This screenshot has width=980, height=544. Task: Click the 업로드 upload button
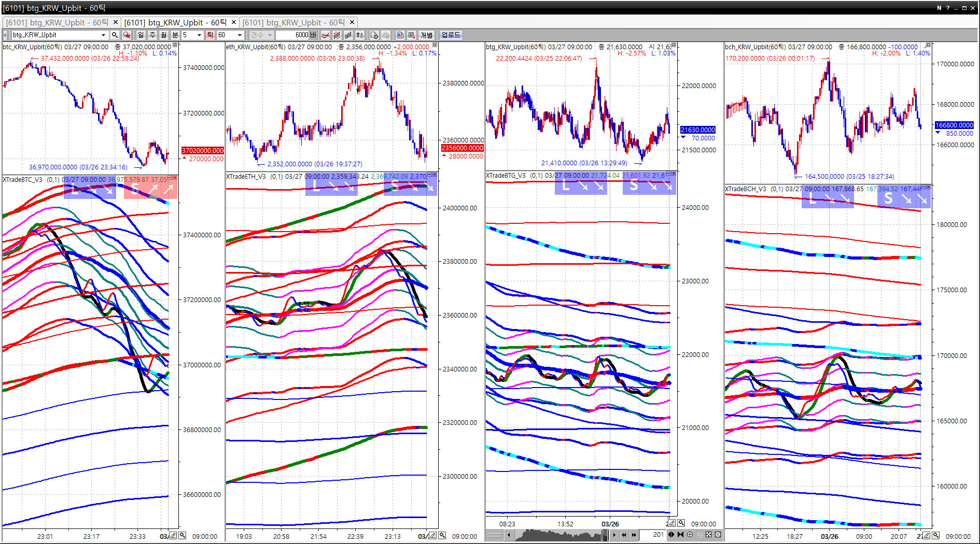[x=451, y=35]
